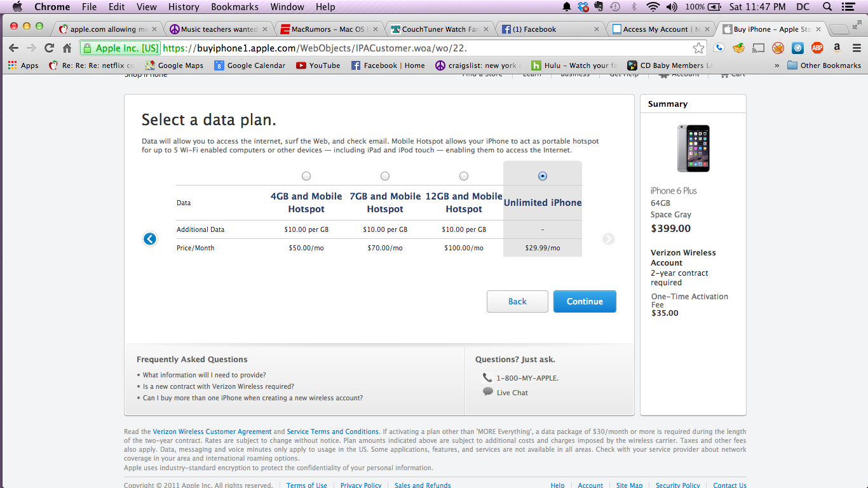Open the DC user menu
The height and width of the screenshot is (488, 868).
click(x=803, y=7)
